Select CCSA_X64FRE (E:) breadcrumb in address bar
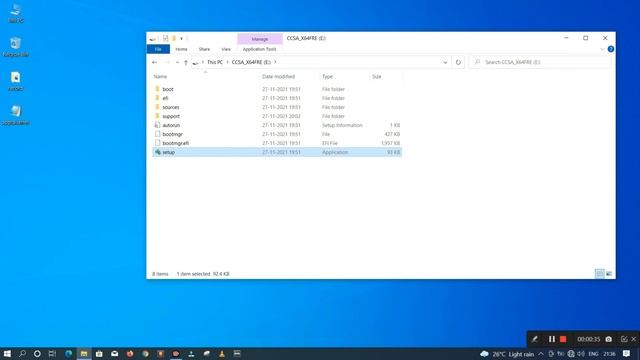The width and height of the screenshot is (640, 360). click(x=251, y=62)
